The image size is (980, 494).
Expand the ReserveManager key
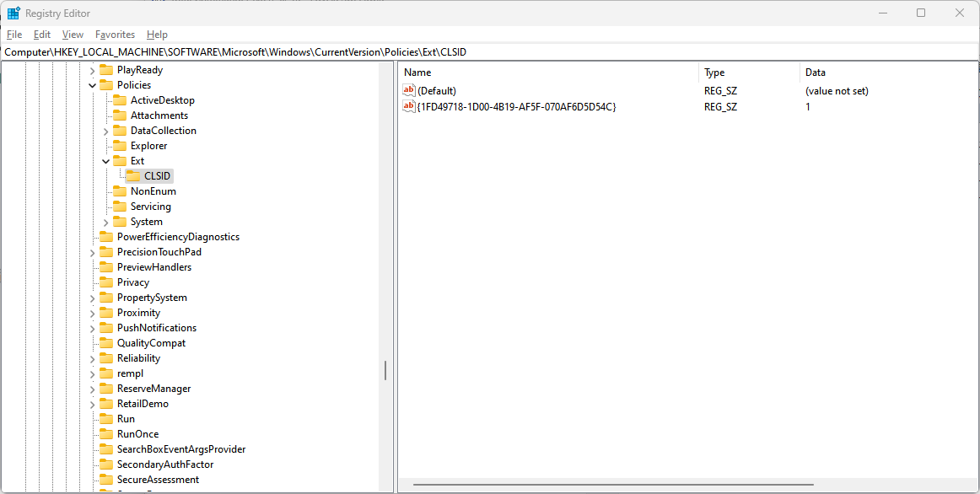point(93,389)
